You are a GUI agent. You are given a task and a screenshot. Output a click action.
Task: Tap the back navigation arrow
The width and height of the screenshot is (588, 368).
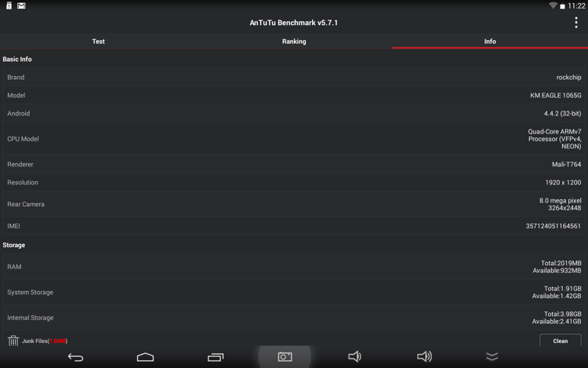tap(75, 357)
